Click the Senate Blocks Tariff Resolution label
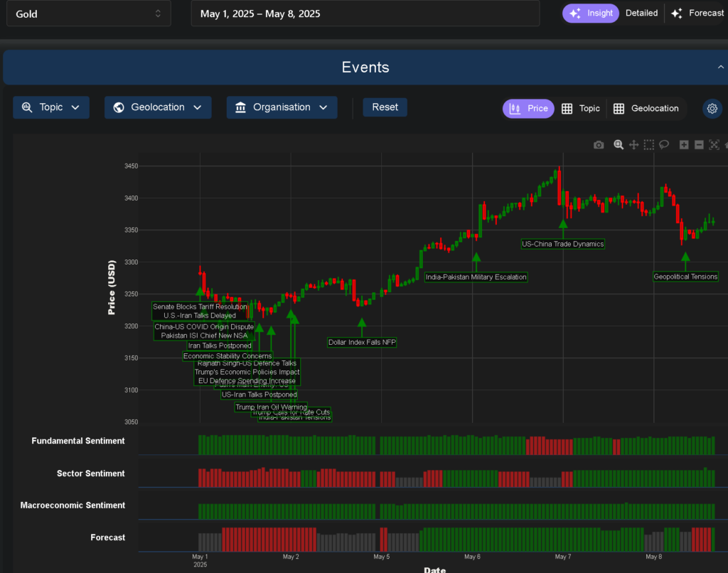 (200, 307)
